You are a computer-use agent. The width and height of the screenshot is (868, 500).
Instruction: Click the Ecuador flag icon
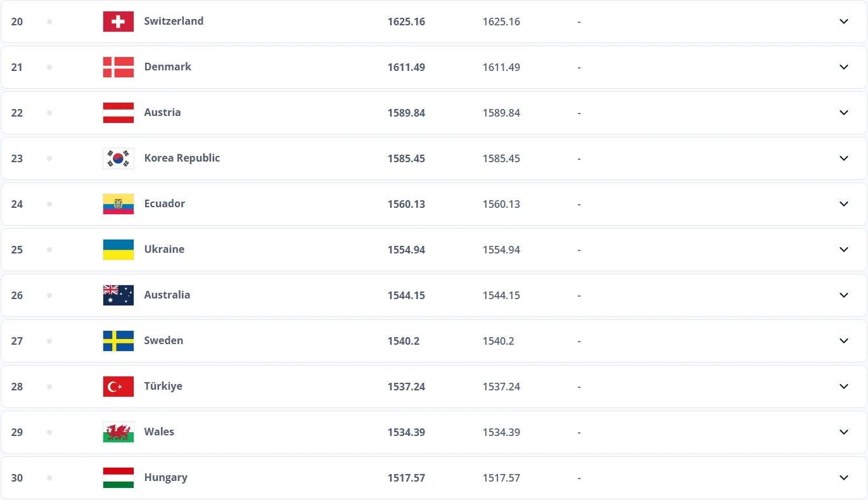[118, 204]
